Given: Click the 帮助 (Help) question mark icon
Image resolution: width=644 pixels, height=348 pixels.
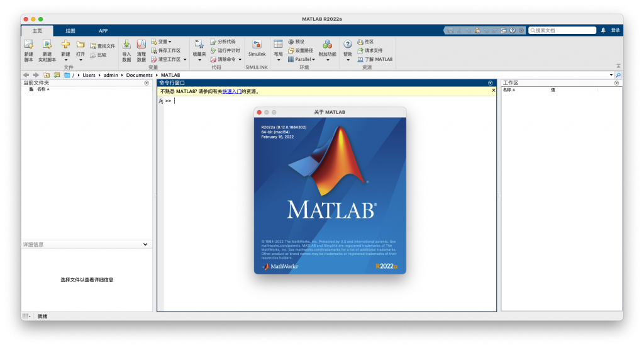Looking at the screenshot, I should pyautogui.click(x=347, y=45).
